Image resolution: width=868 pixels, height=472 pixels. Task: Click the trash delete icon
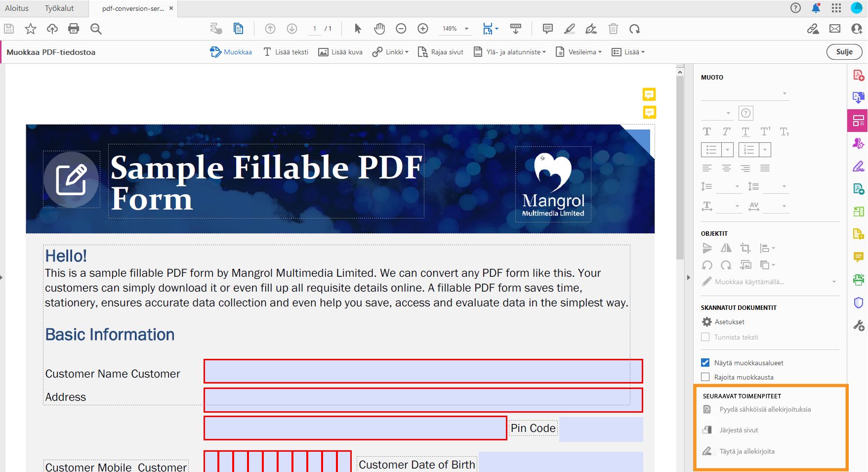[613, 29]
